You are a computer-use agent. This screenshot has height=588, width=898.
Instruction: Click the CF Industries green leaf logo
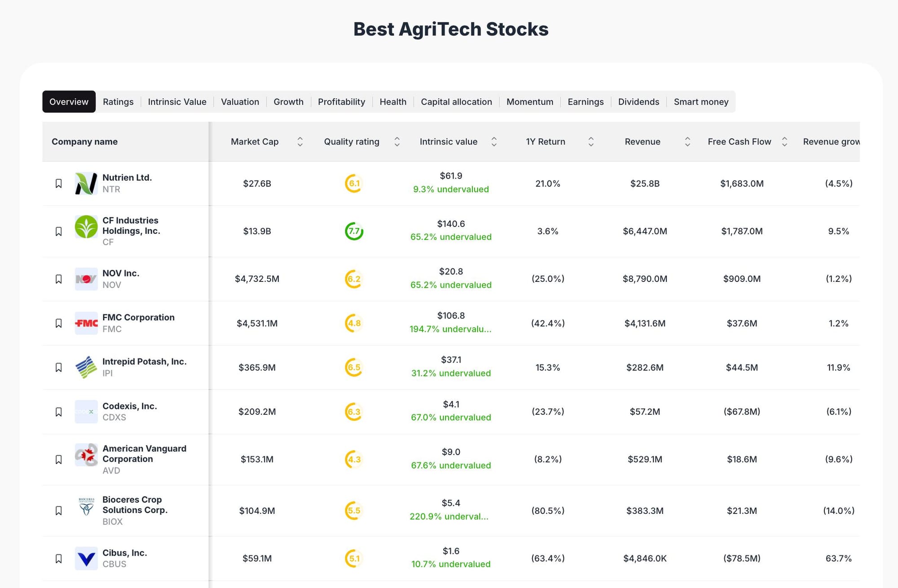[x=86, y=227]
